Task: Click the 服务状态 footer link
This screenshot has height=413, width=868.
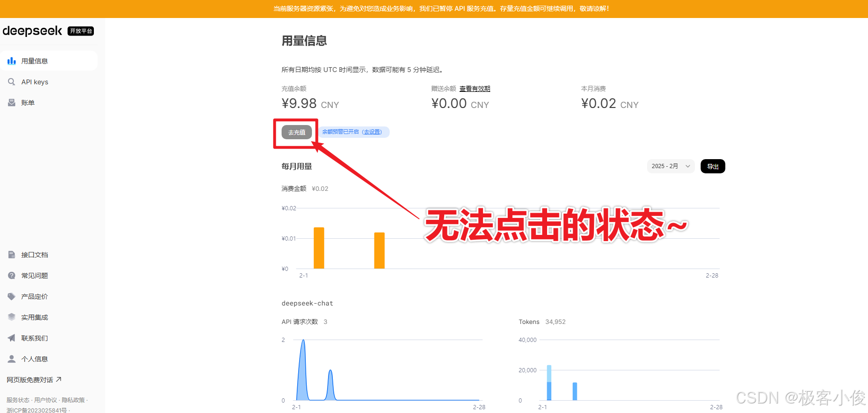Action: click(18, 400)
